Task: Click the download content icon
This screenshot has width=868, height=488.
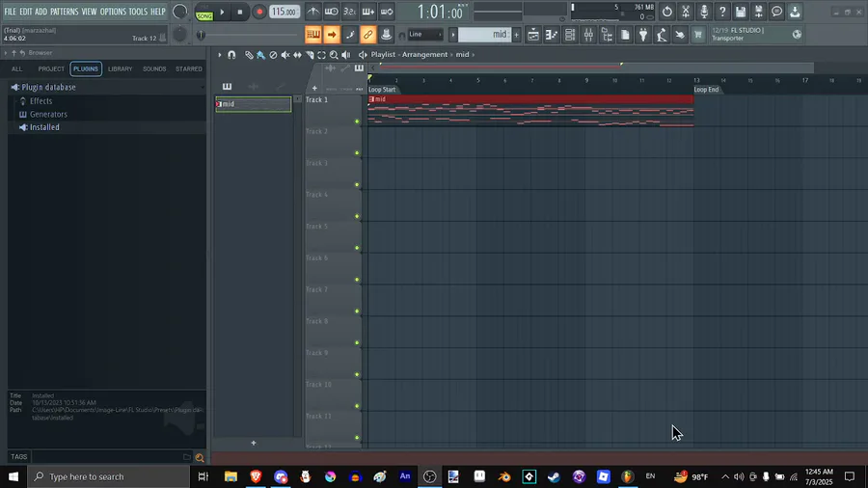Action: click(x=795, y=12)
